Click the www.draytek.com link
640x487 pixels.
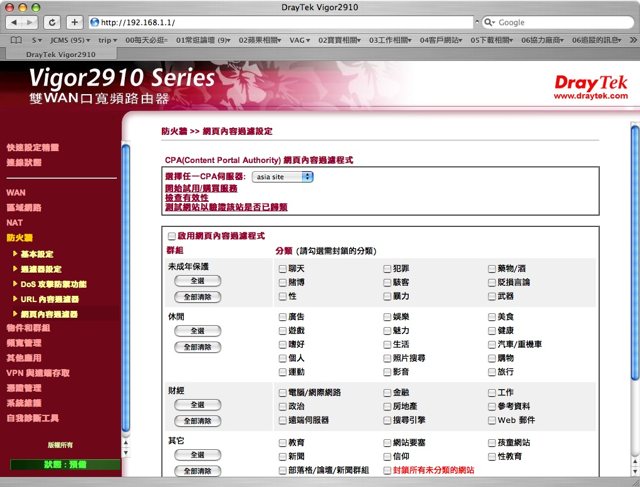[x=591, y=96]
